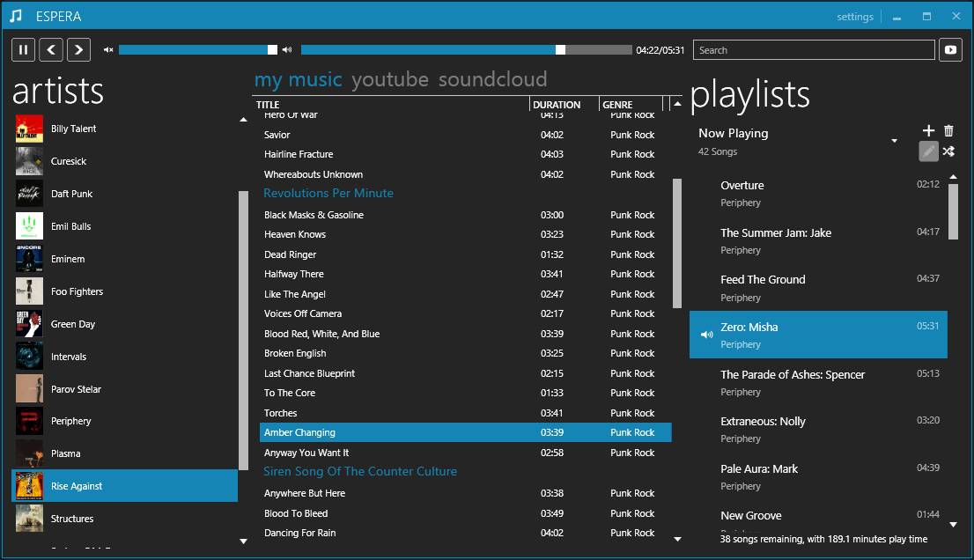Viewport: 974px width, 560px height.
Task: Click the mute speaker icon left of volume
Action: click(108, 50)
